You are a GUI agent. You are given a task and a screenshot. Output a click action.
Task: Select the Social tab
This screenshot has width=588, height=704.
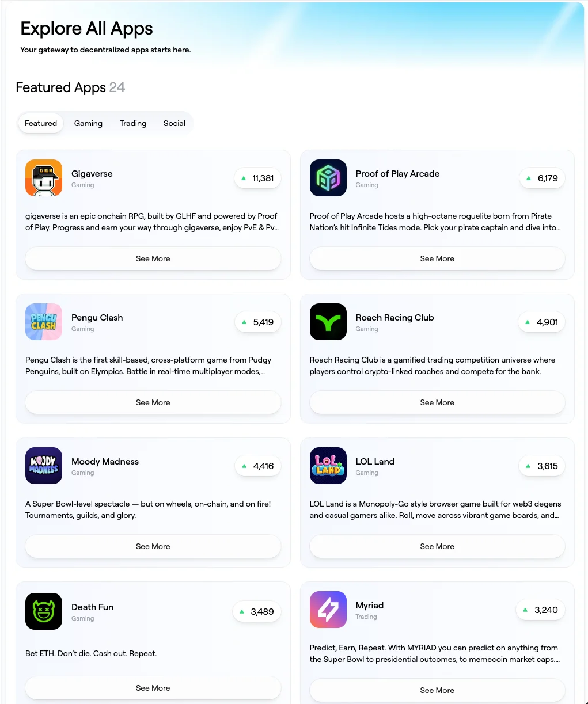click(x=174, y=123)
